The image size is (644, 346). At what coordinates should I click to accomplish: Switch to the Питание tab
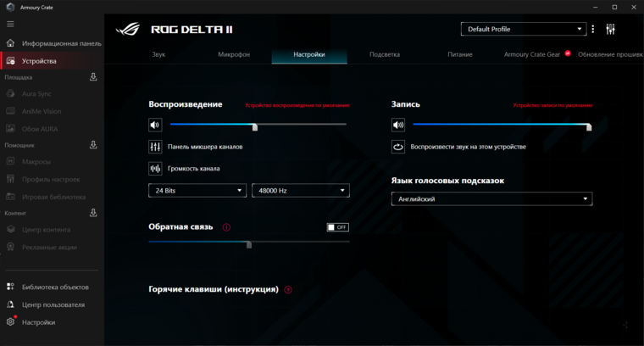460,54
